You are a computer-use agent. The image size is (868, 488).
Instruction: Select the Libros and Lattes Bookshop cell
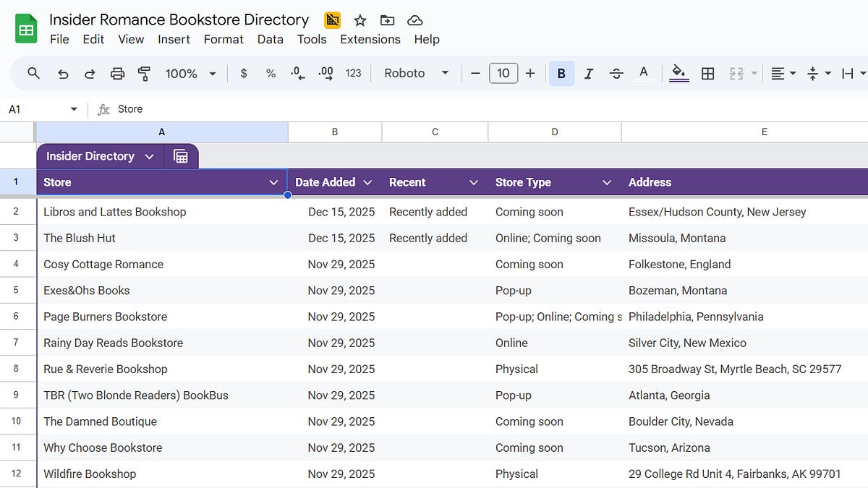click(x=162, y=212)
